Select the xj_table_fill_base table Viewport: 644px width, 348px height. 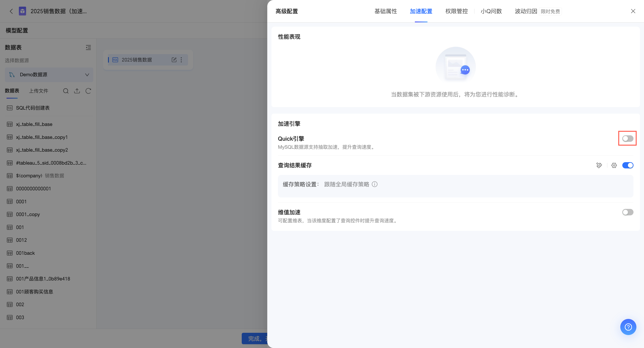pyautogui.click(x=34, y=124)
